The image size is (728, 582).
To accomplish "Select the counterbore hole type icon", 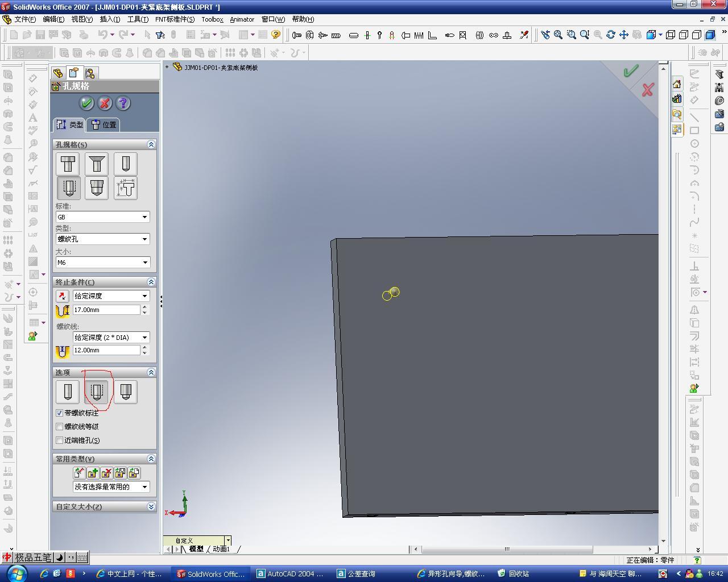I will click(68, 164).
